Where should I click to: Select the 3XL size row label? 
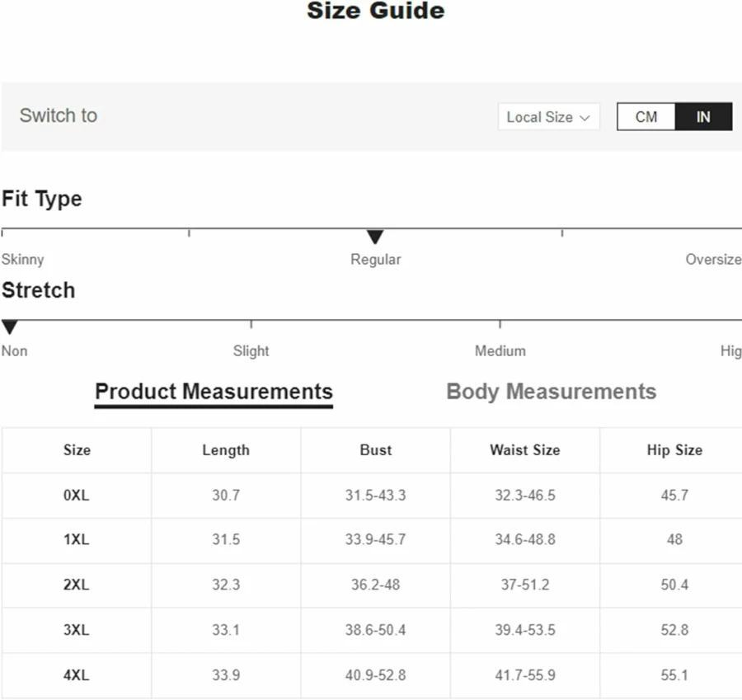pos(76,630)
